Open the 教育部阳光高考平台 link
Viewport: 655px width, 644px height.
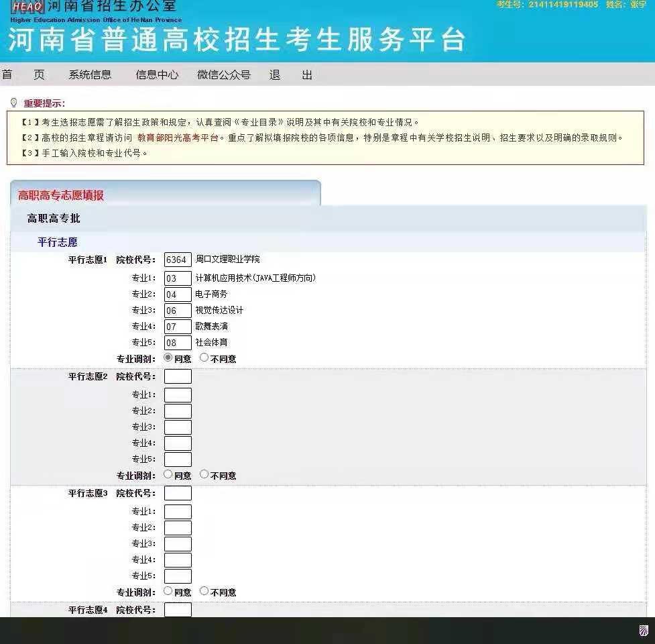pyautogui.click(x=178, y=138)
